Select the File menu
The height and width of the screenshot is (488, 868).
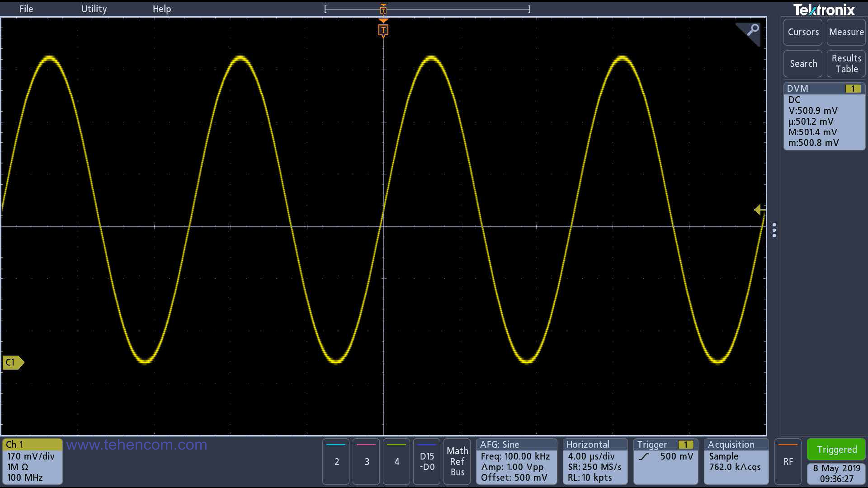27,8
